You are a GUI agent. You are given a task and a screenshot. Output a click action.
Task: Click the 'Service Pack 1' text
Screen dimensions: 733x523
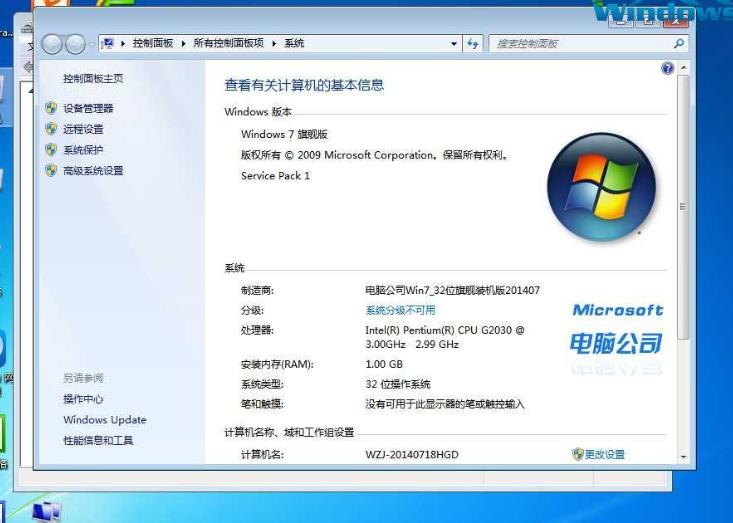275,176
